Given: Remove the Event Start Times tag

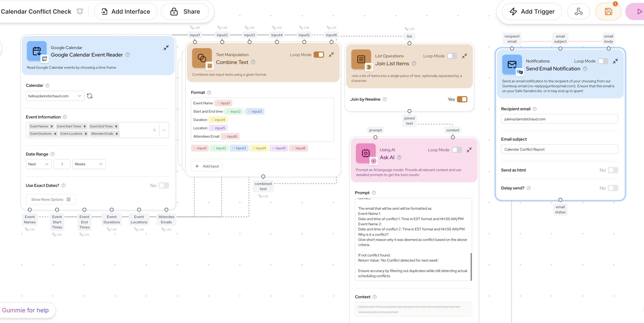Looking at the screenshot, I should click(x=85, y=126).
